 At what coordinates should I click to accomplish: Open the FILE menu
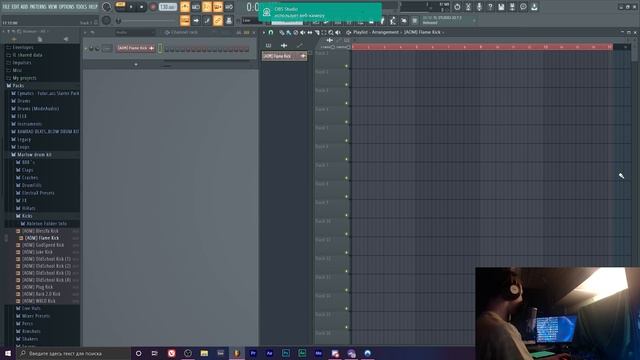click(x=6, y=7)
